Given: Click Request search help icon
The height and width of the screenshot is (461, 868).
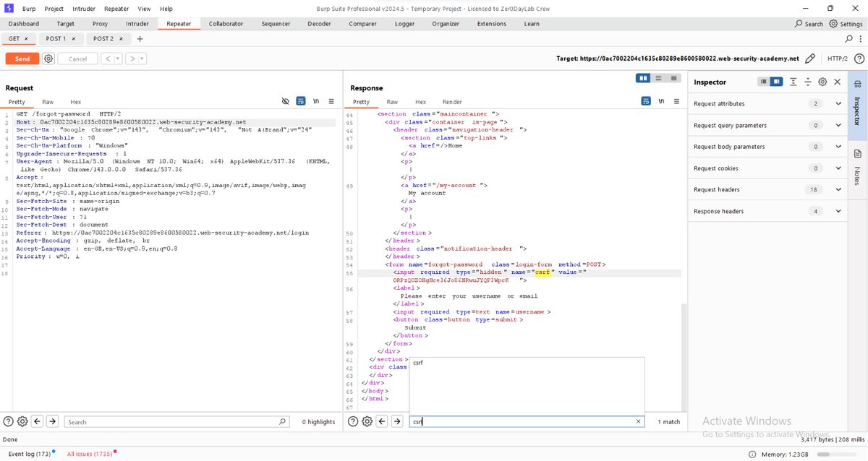Looking at the screenshot, I should [9, 421].
